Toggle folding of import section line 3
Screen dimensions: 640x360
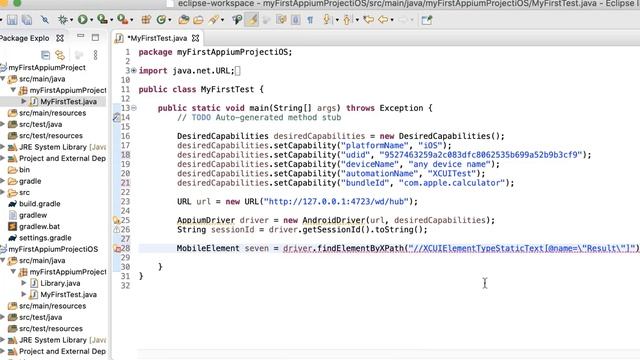point(133,71)
